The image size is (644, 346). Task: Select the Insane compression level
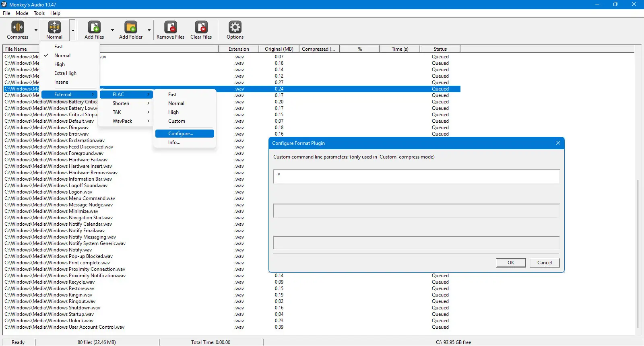pos(70,82)
